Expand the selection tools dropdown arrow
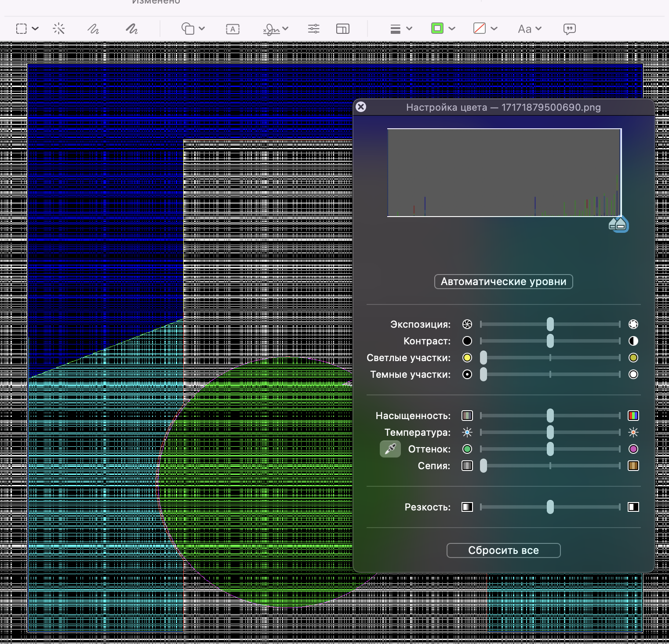This screenshot has width=669, height=644. point(36,29)
